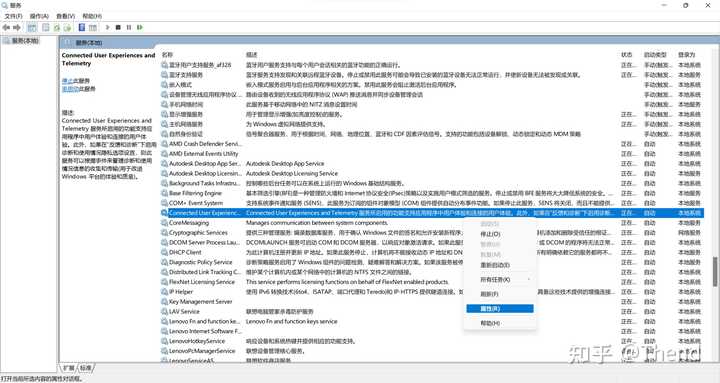Click the Back arrow in toolbar

pos(6,28)
